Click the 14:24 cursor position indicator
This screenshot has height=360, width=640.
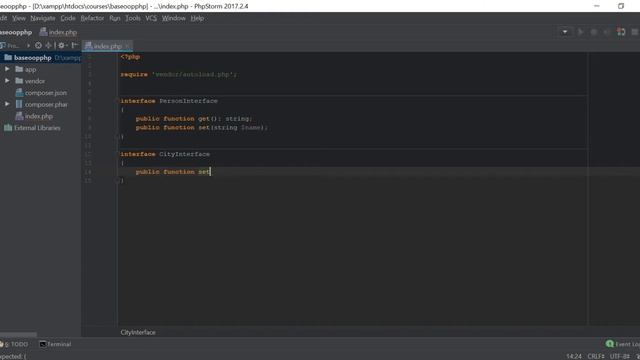(574, 356)
